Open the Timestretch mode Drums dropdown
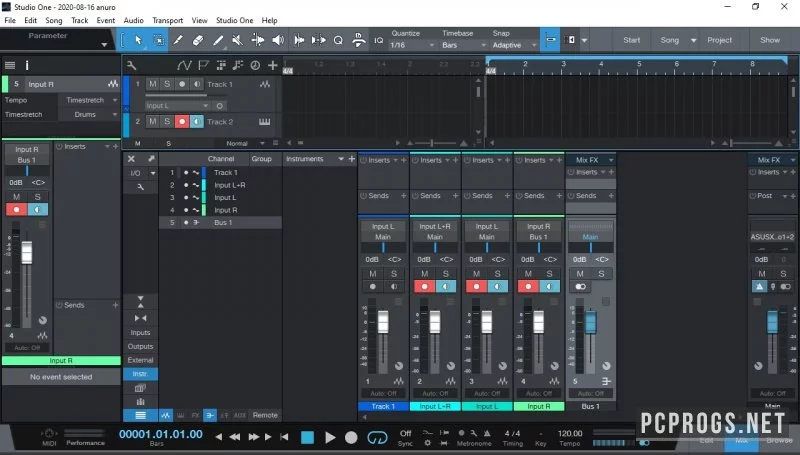This screenshot has height=455, width=800. [x=89, y=114]
